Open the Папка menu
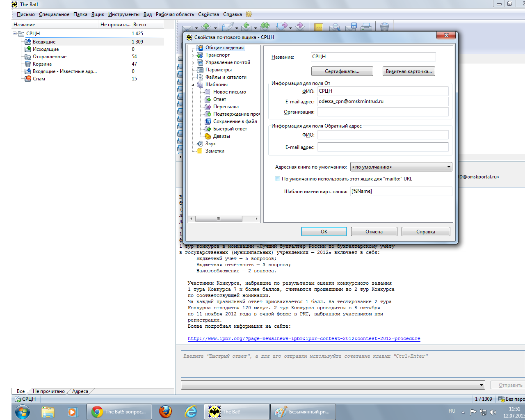The height and width of the screenshot is (420, 525). (x=80, y=14)
